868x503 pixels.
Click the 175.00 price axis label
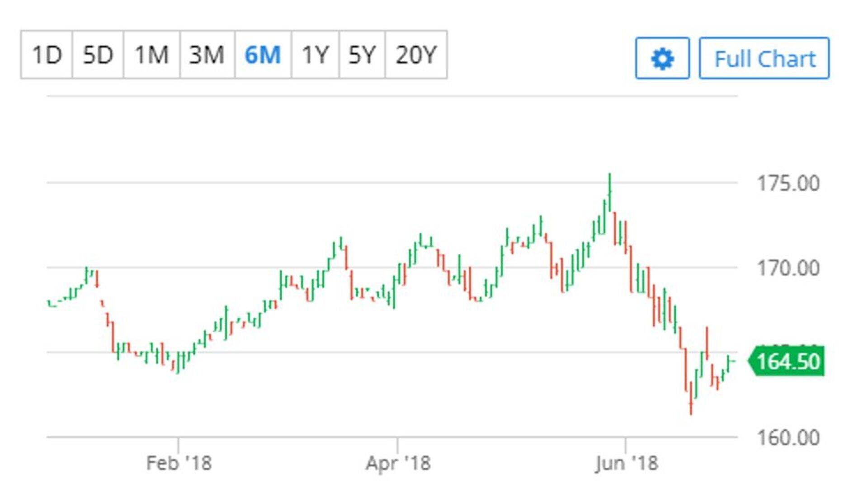click(788, 183)
